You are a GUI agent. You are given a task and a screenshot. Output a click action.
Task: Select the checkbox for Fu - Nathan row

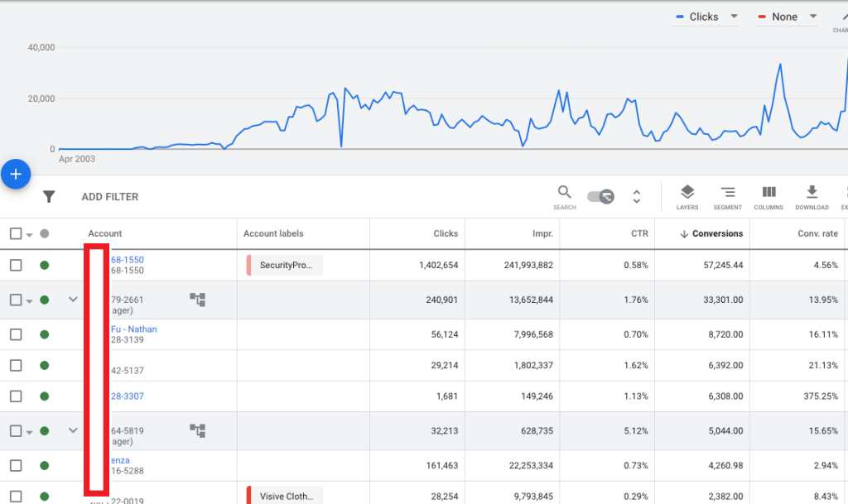coord(16,334)
